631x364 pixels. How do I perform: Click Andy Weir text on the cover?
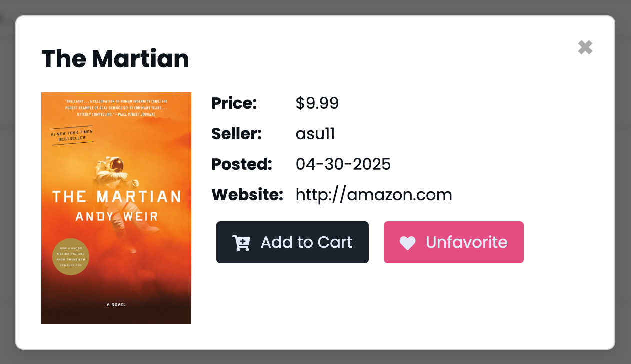116,216
